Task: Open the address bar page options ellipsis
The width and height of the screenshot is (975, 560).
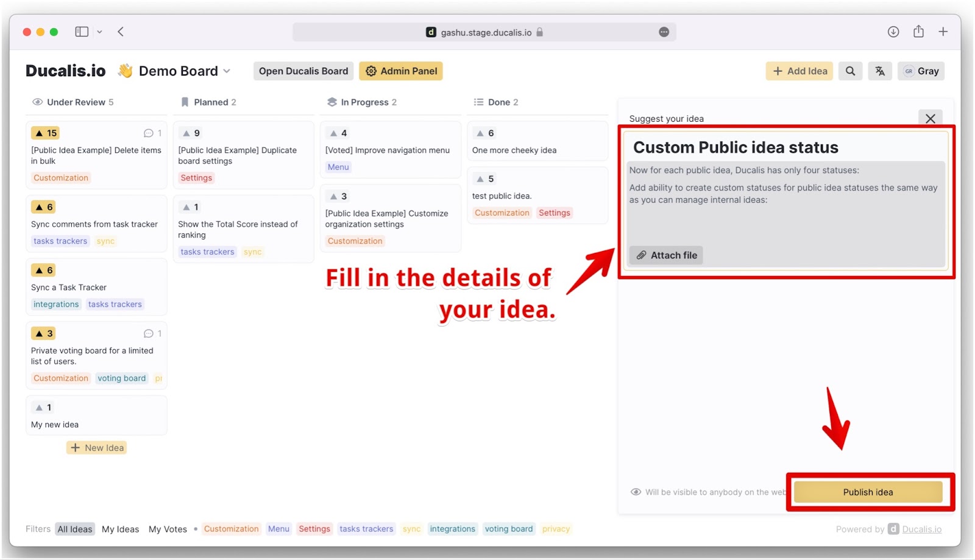Action: point(664,32)
